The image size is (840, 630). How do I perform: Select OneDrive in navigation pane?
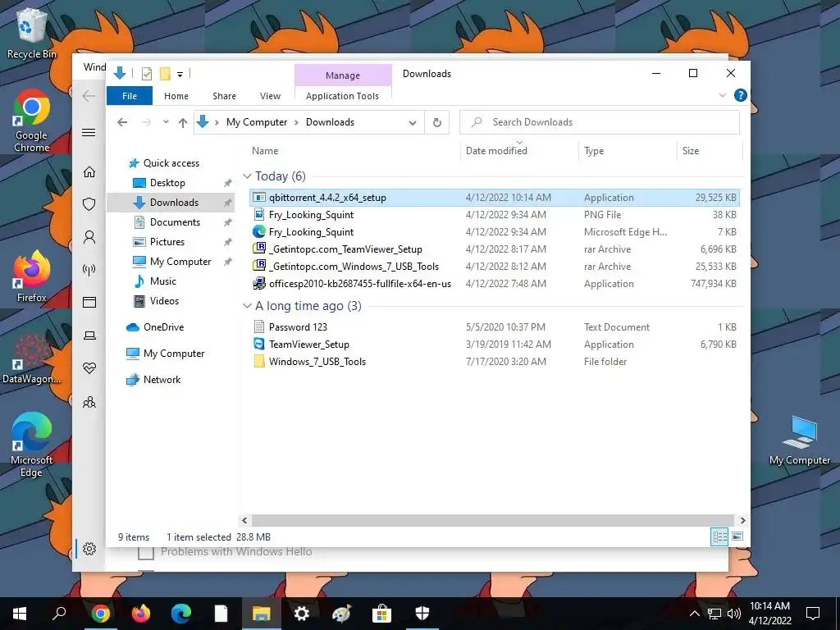pos(163,326)
